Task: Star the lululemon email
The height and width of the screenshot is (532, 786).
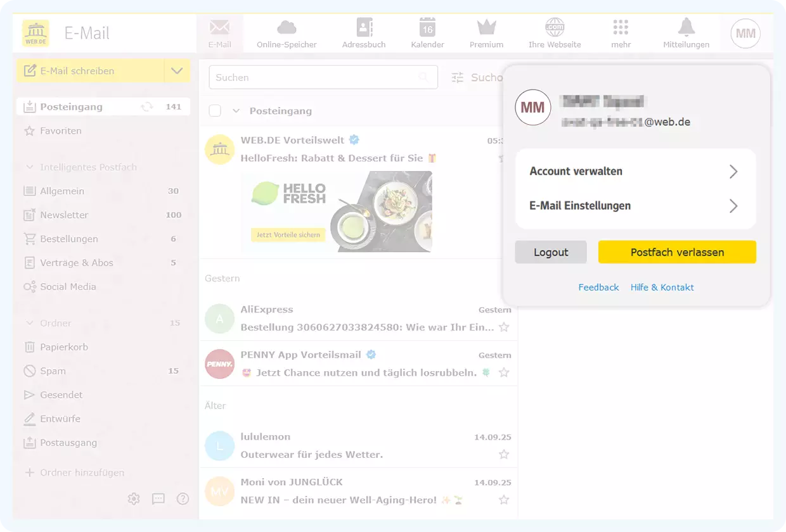Action: coord(504,454)
